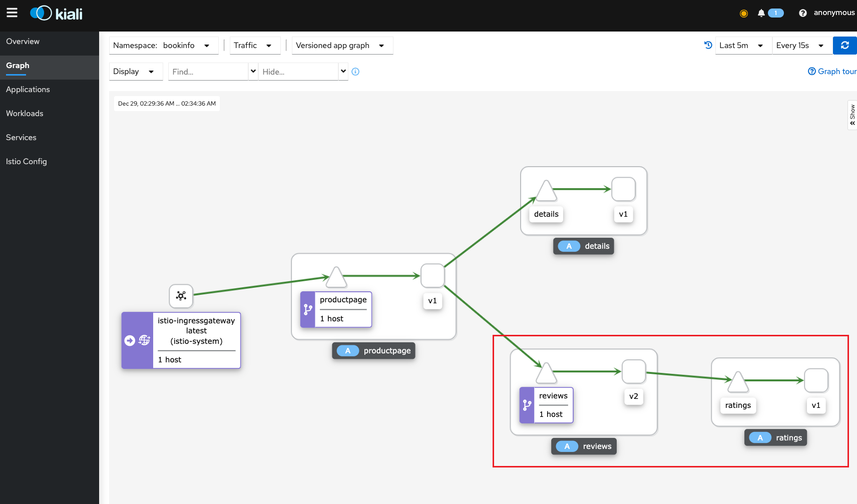857x504 pixels.
Task: Open Workloads in the sidebar
Action: [x=50, y=114]
